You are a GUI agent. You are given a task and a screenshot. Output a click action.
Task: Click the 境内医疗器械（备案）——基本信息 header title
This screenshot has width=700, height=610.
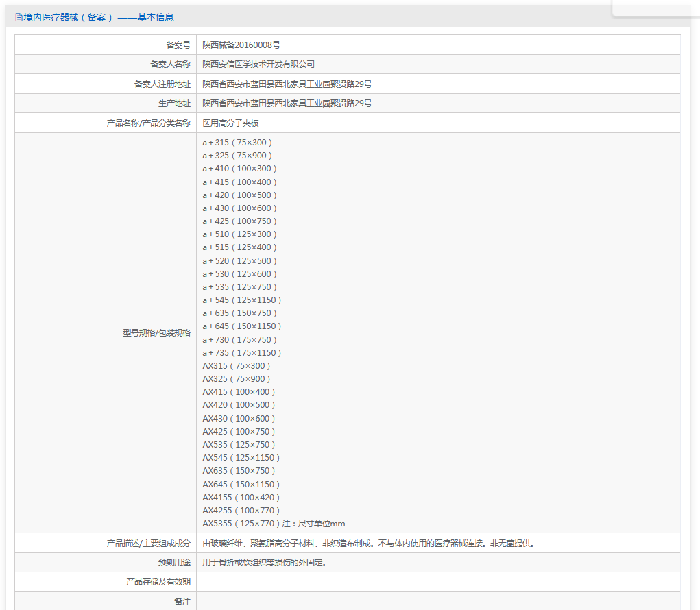[x=99, y=17]
